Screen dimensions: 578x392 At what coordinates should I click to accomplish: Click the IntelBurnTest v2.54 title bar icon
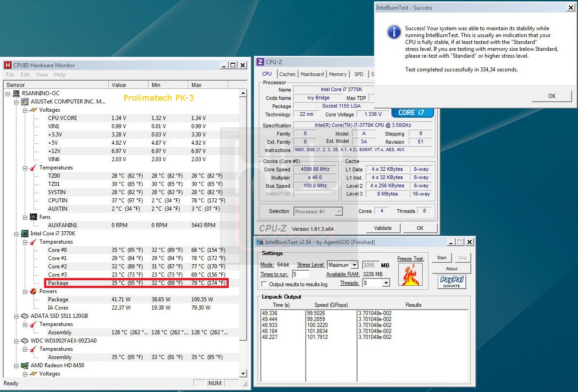(x=260, y=242)
